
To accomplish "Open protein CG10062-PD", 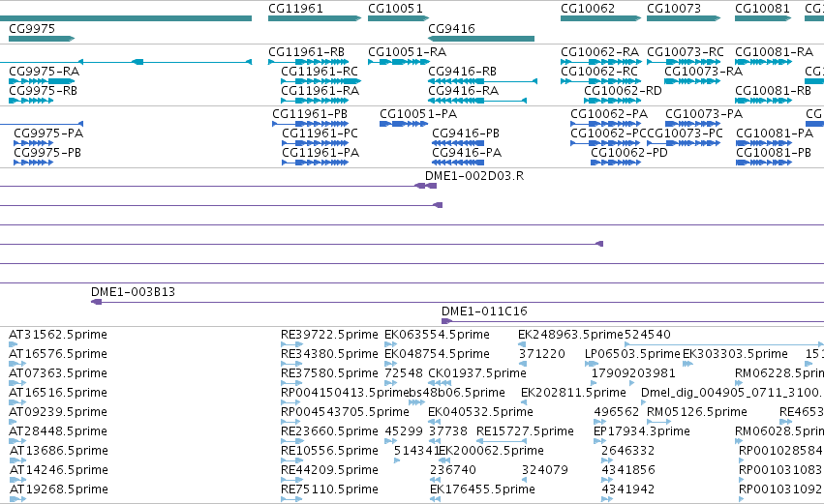I will pyautogui.click(x=616, y=163).
